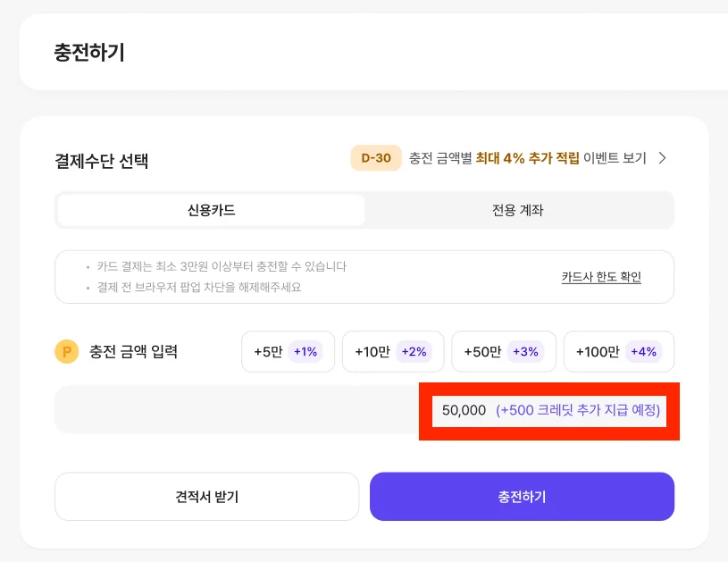Click the +3% bonus badge
Screen dimensions: 728x562
(526, 352)
